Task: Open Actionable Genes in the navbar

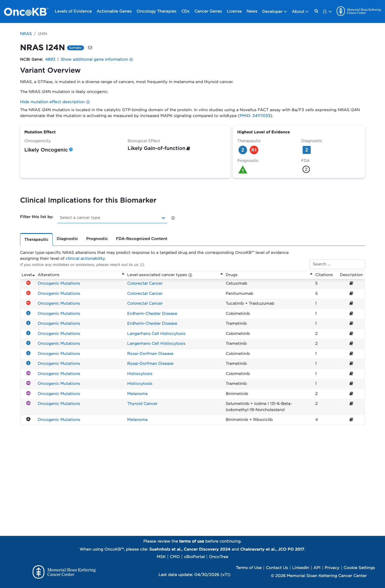Action: point(114,11)
